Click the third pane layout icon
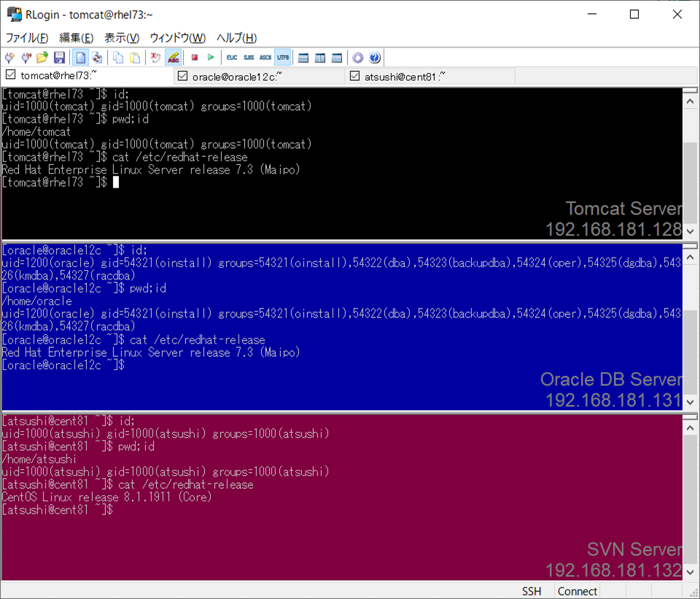 (x=337, y=58)
